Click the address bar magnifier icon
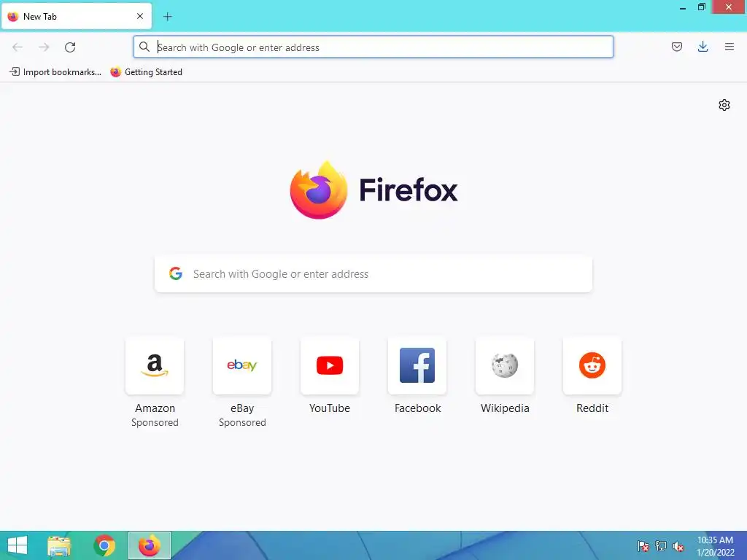The image size is (747, 560). (144, 47)
